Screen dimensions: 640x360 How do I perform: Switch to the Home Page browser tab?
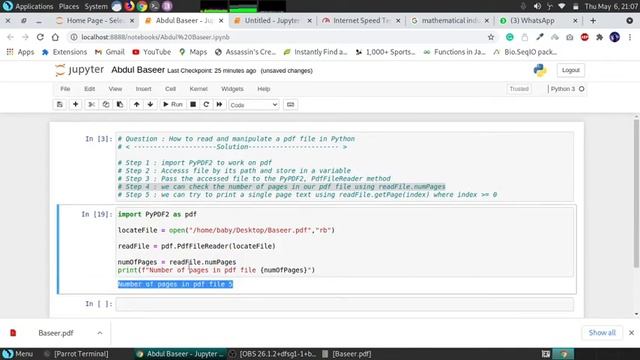(x=95, y=20)
